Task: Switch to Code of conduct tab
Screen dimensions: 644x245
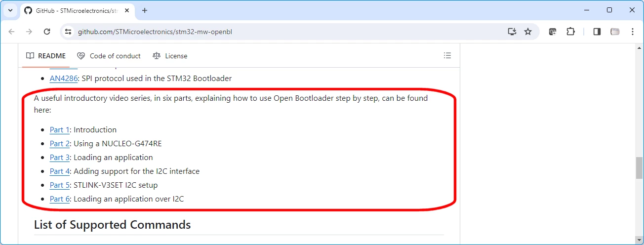Action: click(109, 56)
